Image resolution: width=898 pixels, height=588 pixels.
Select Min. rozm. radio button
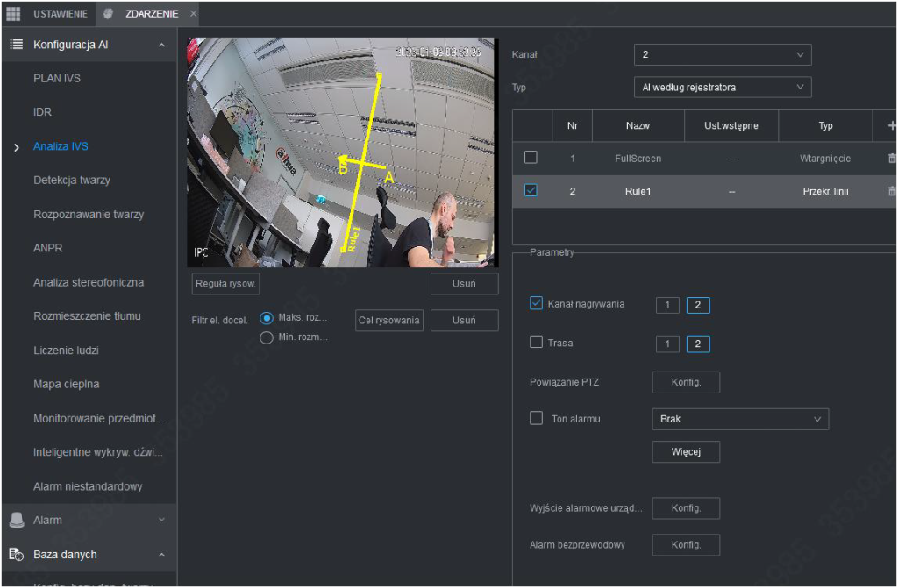(267, 337)
